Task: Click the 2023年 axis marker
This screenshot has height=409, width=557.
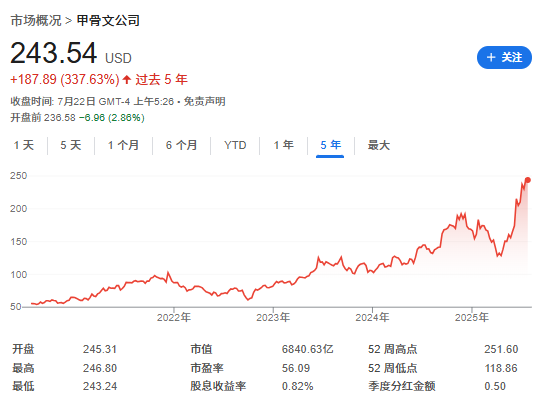Action: pyautogui.click(x=273, y=317)
